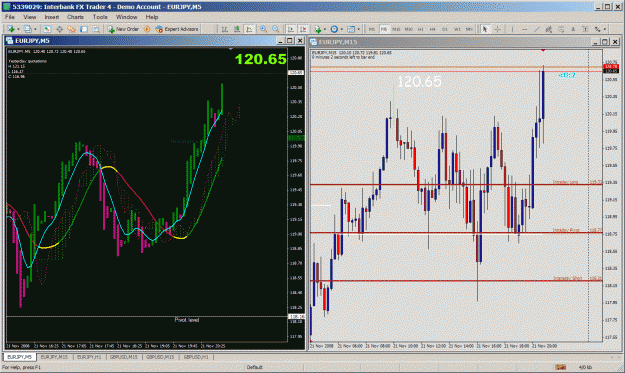Image resolution: width=625 pixels, height=373 pixels.
Task: Select the Text tool
Action: pos(573,29)
